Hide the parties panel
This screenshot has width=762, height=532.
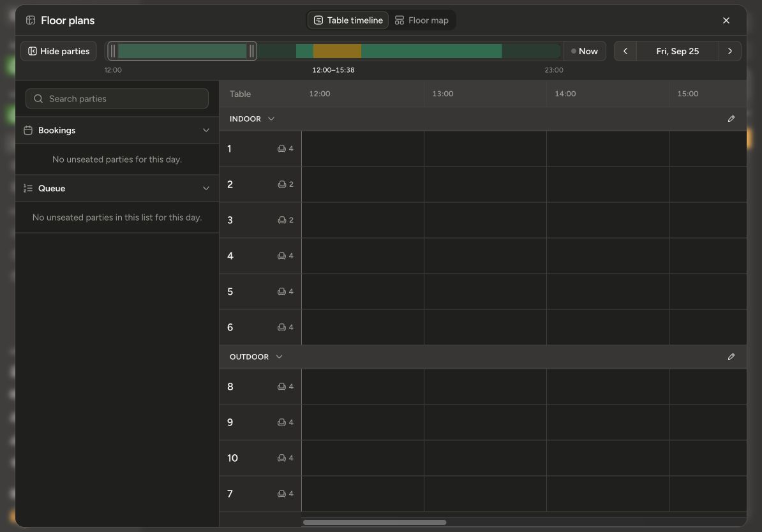59,51
